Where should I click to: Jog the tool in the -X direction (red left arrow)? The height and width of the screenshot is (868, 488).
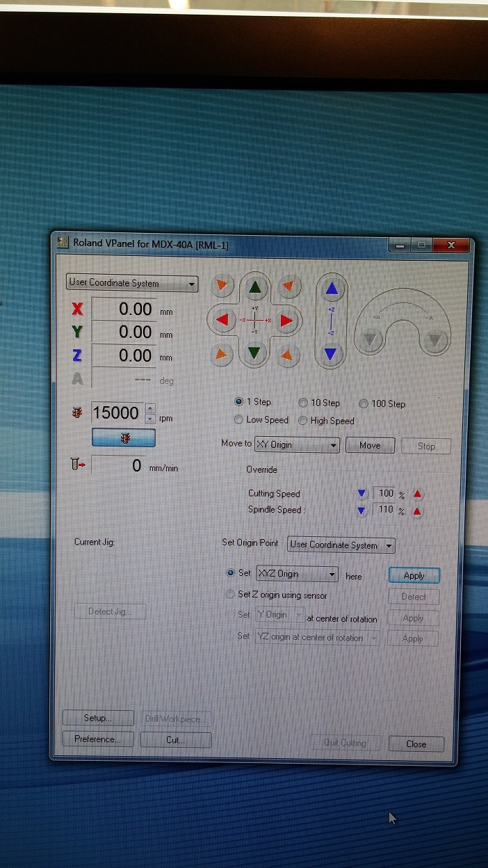pyautogui.click(x=223, y=320)
